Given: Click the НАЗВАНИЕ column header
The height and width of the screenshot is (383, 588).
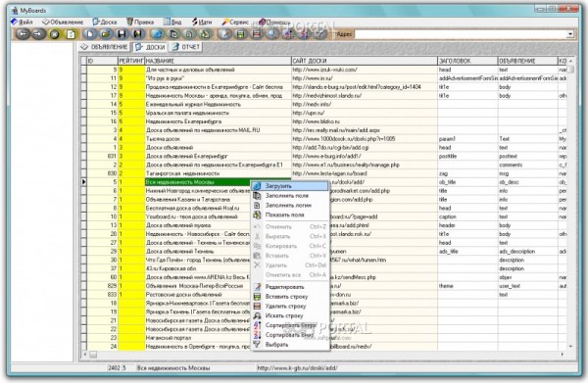Looking at the screenshot, I should 218,61.
